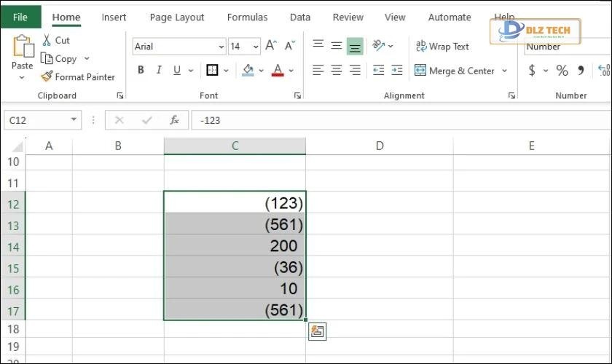Click the Increase Indent icon
Viewport: 612px width, 364px height.
(397, 71)
